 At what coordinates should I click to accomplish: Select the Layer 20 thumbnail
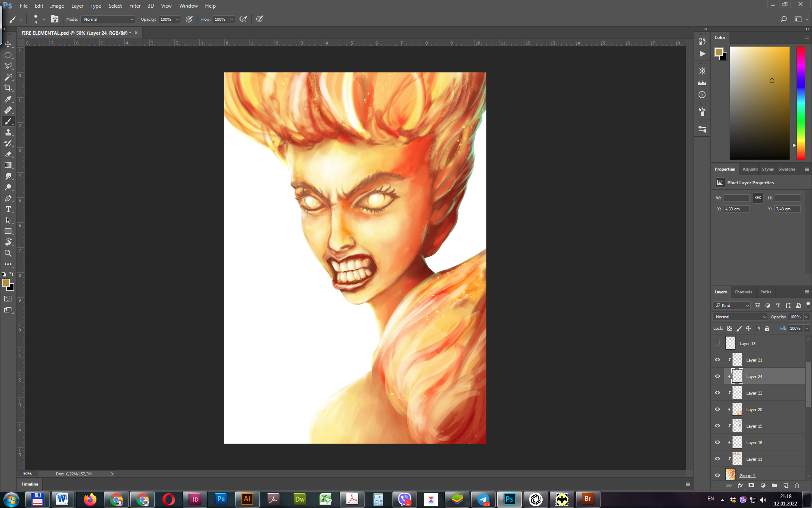[737, 409]
